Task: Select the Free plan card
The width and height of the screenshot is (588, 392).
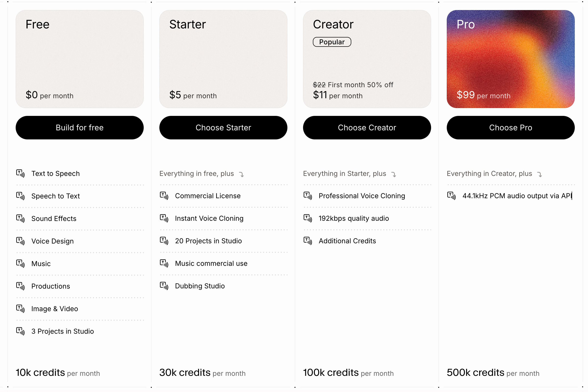Action: 79,59
